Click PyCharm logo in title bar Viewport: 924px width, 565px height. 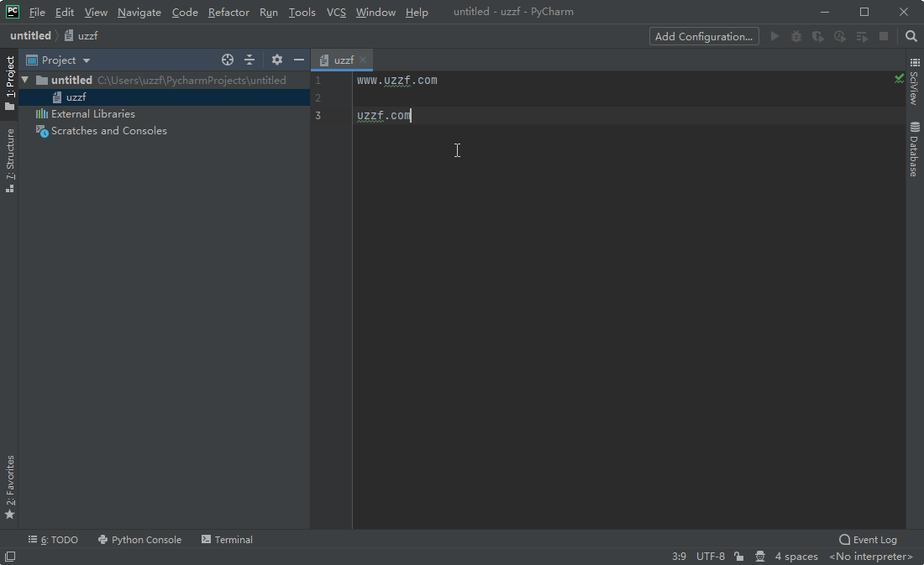click(x=13, y=12)
